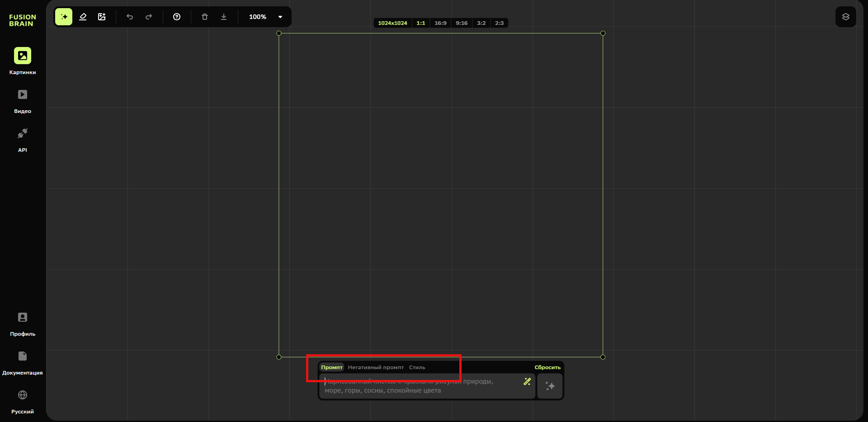Click the magic wand prompt enhancer

pyautogui.click(x=527, y=382)
